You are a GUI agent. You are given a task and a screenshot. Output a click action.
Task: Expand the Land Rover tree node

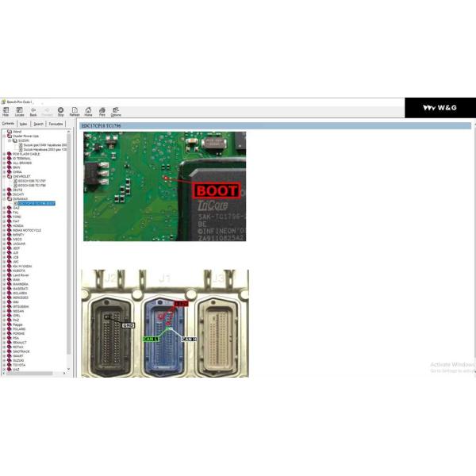click(4, 275)
